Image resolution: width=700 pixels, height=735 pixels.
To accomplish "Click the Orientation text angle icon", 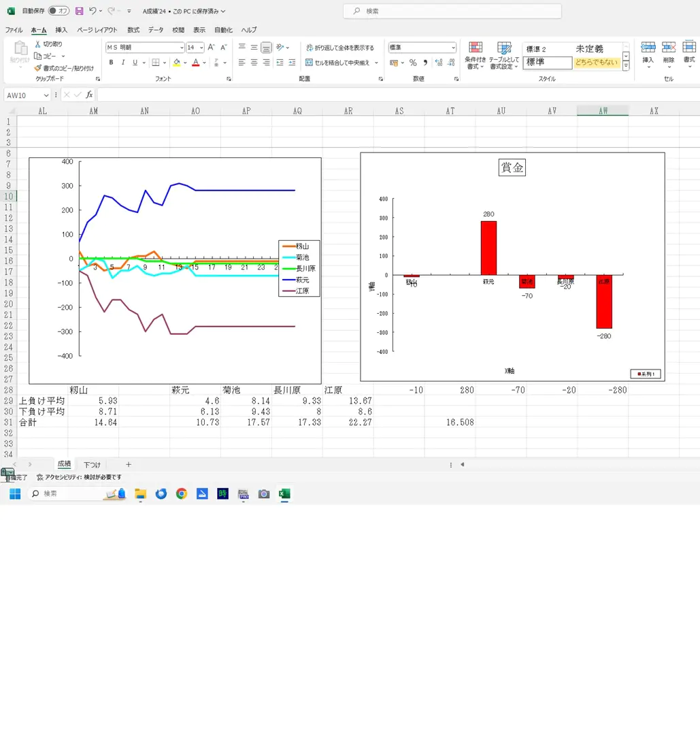I will [x=280, y=47].
